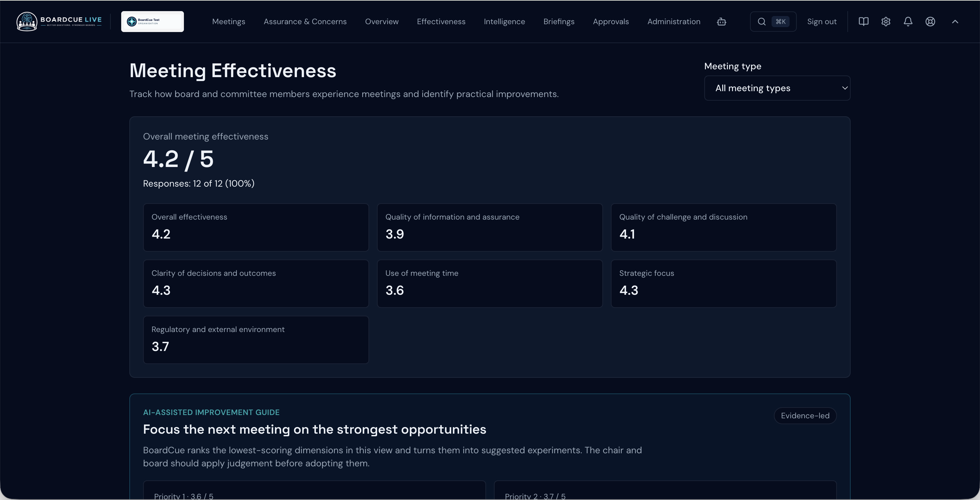Click the Strategic focus card
The image size is (980, 500).
click(x=724, y=283)
